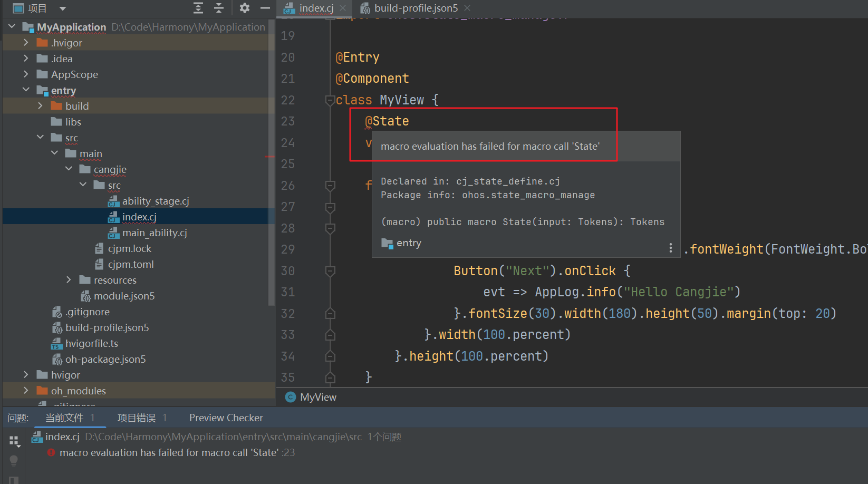Click the lightbulb quick-fix icon in problems panel
The image size is (868, 484).
click(14, 461)
